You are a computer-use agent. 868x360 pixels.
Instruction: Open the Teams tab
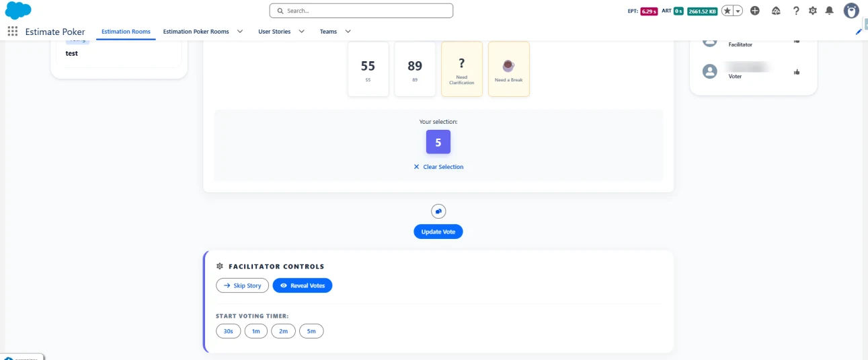pos(328,32)
